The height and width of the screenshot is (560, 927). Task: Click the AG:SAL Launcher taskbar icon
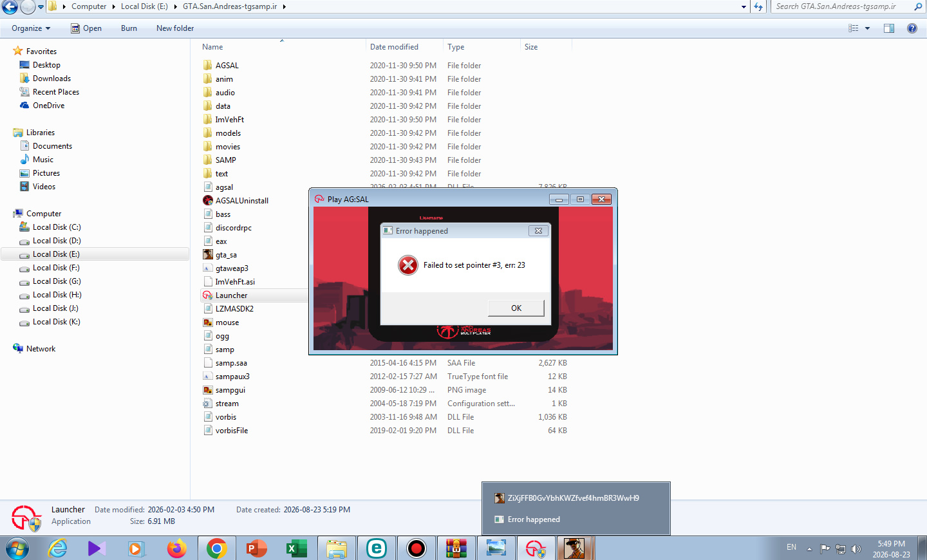(536, 548)
